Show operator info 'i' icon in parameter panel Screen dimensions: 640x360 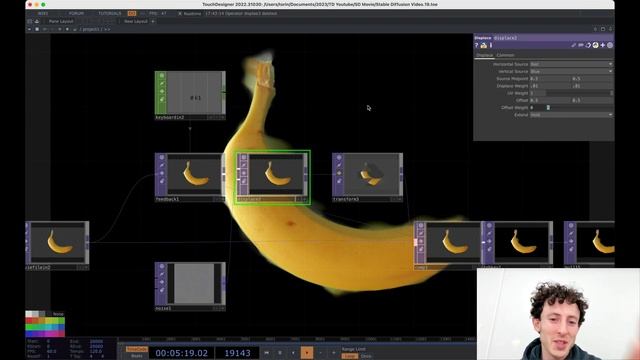point(491,45)
